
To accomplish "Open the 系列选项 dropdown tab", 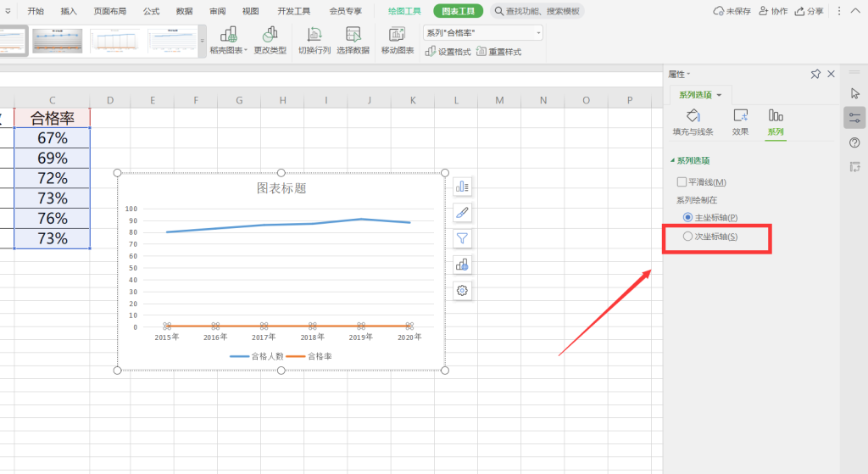I will 700,95.
